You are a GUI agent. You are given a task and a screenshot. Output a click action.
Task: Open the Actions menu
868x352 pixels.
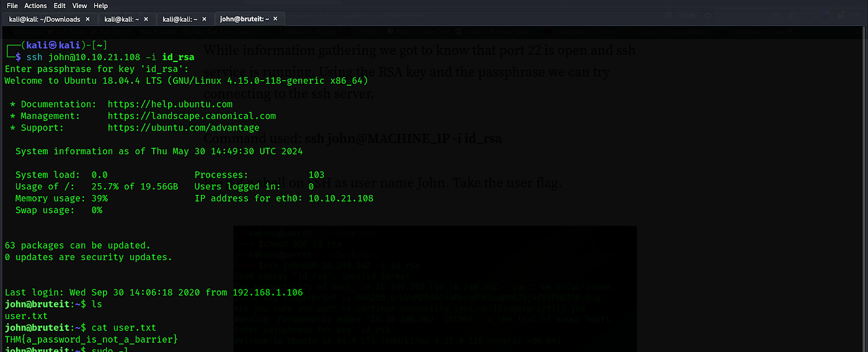pyautogui.click(x=35, y=6)
